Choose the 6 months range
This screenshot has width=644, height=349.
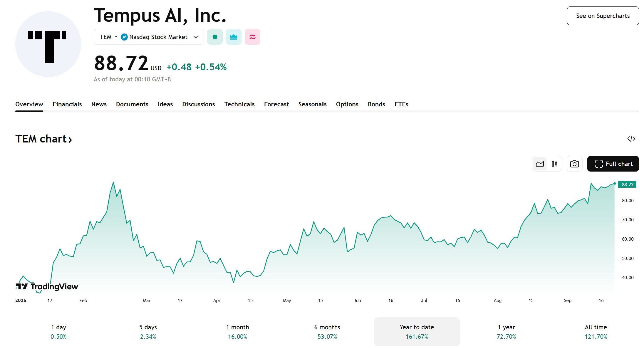pos(327,332)
